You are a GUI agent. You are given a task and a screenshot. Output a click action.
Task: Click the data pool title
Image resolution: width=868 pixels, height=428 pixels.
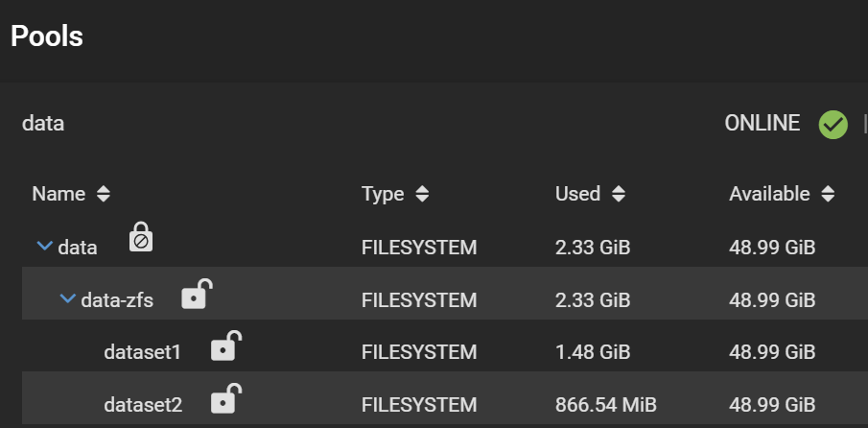[43, 123]
